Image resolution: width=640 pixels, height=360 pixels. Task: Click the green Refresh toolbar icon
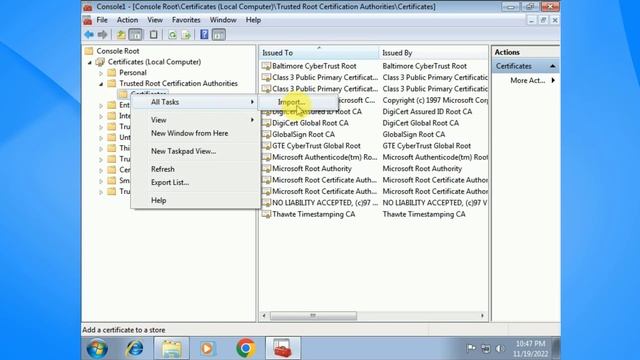click(173, 35)
